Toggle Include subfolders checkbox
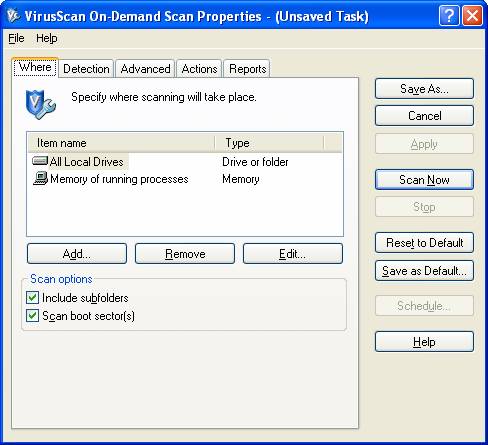488x445 pixels. [x=32, y=297]
